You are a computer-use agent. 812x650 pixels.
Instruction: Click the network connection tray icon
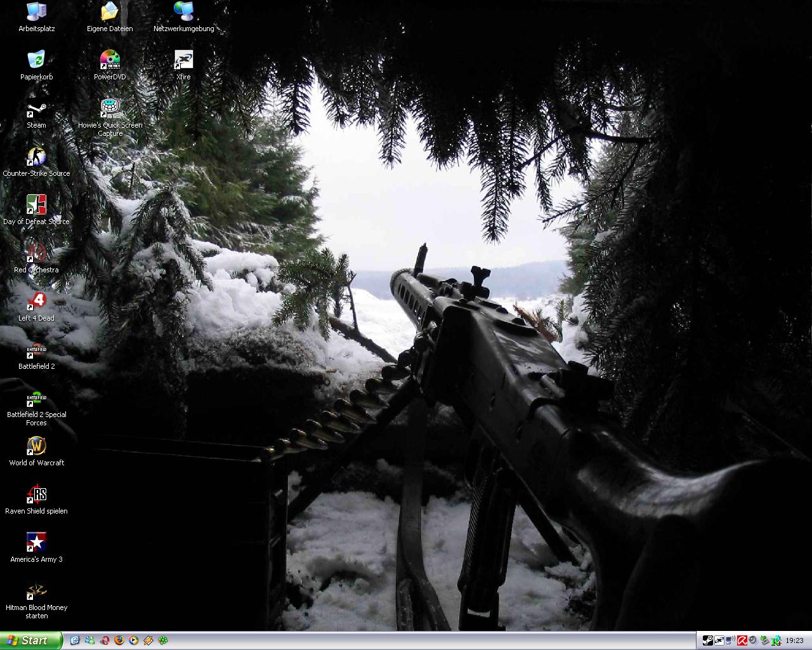click(x=730, y=640)
